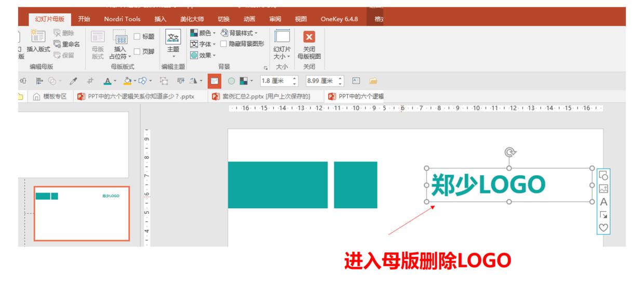Switch to the 插入 ribbon tab

click(160, 19)
